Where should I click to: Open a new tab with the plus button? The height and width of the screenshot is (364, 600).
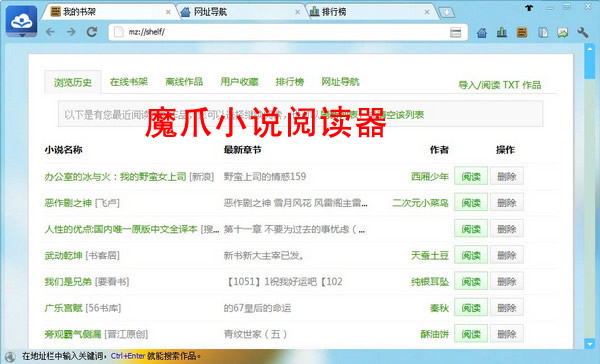(x=446, y=13)
